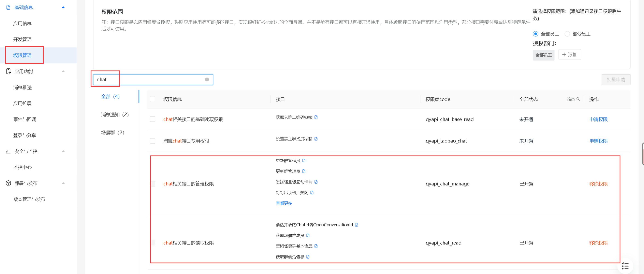Collapse the 基础信息 sidebar section
Image resolution: width=644 pixels, height=274 pixels.
63,8
